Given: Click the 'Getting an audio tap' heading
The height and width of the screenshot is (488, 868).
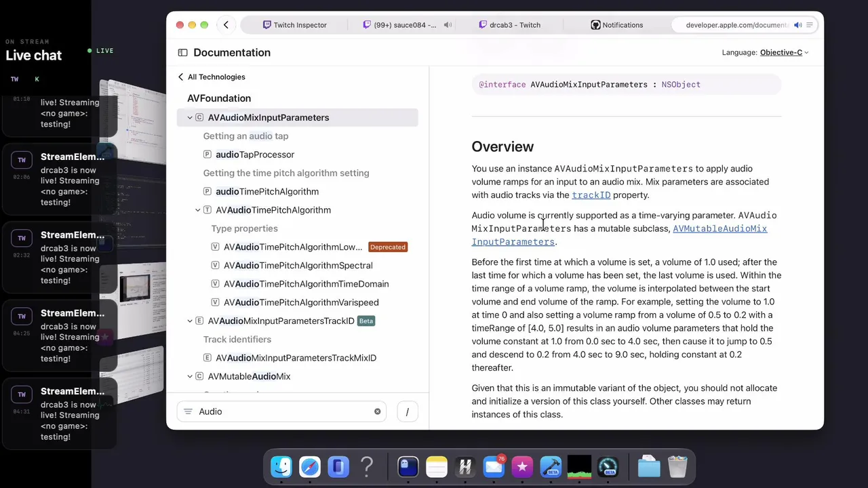Looking at the screenshot, I should (x=245, y=136).
